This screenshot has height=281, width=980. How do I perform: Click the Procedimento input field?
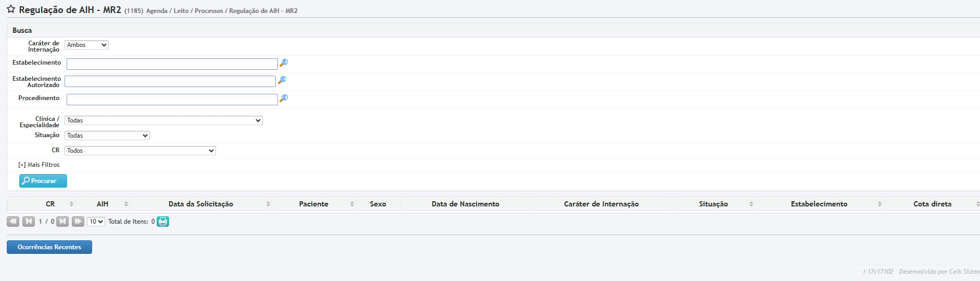coord(172,100)
